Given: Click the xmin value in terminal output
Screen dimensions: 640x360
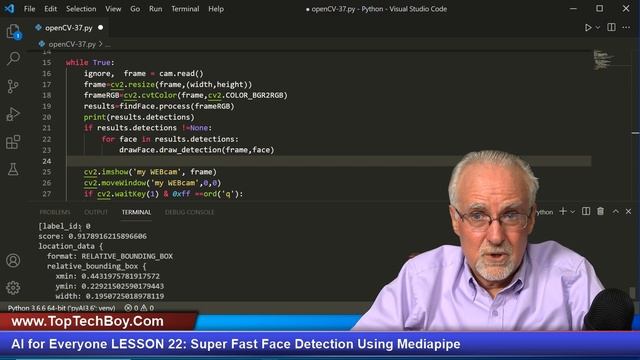Looking at the screenshot, I should click(120, 276).
